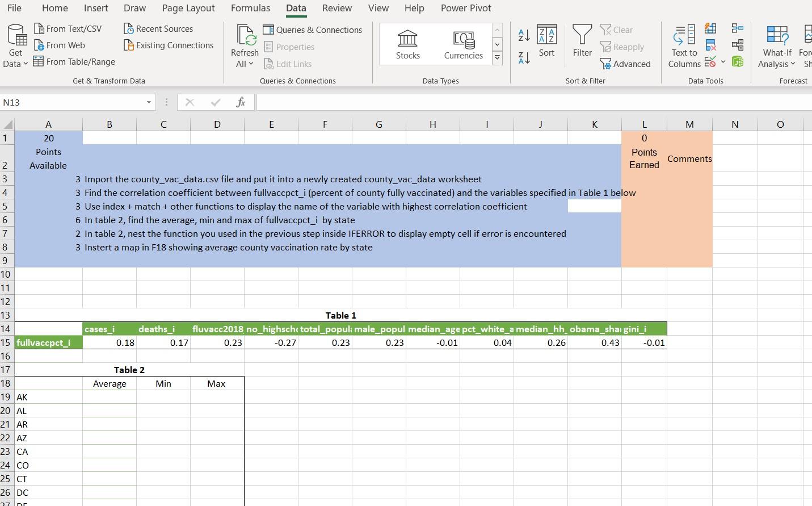The width and height of the screenshot is (812, 506).
Task: Expand the Data Types gallery chevron
Action: pyautogui.click(x=497, y=57)
